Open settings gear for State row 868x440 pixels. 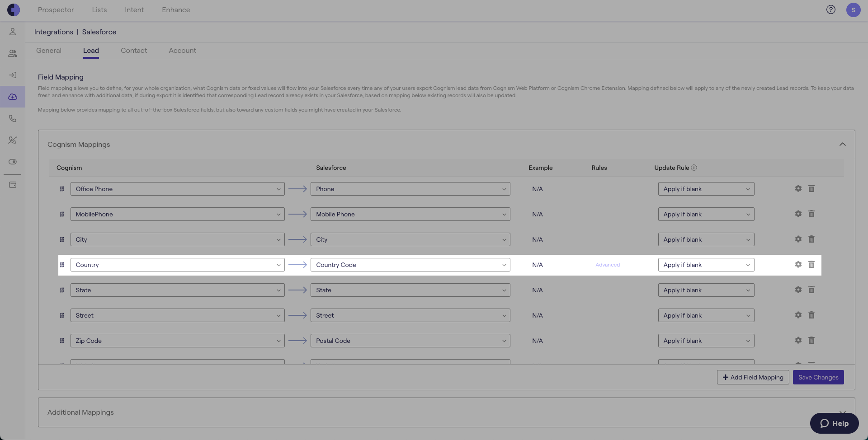coord(798,290)
